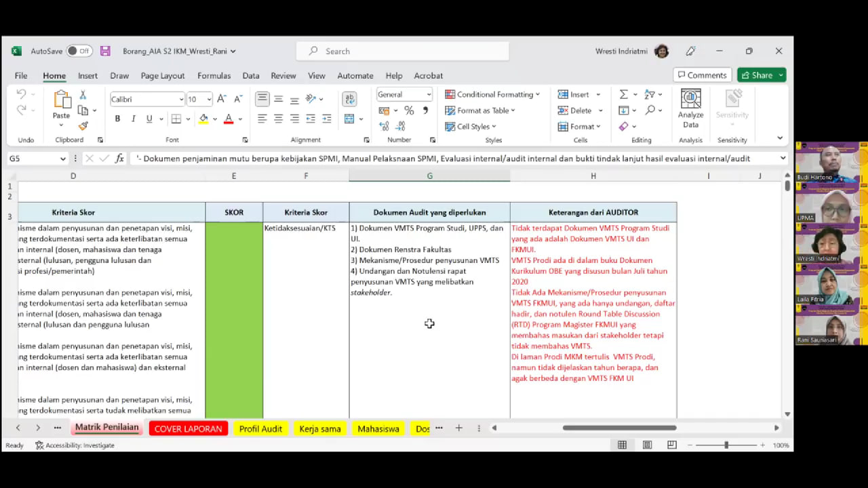The height and width of the screenshot is (488, 868).
Task: Apply Bold formatting
Action: tap(117, 119)
